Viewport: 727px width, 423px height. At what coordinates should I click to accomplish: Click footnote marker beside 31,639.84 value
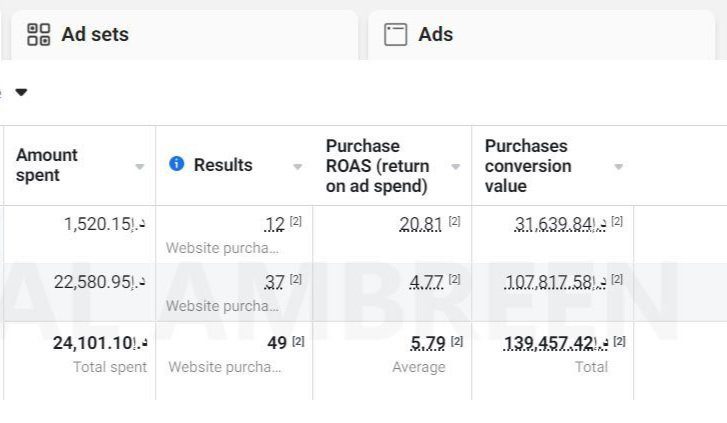point(618,221)
